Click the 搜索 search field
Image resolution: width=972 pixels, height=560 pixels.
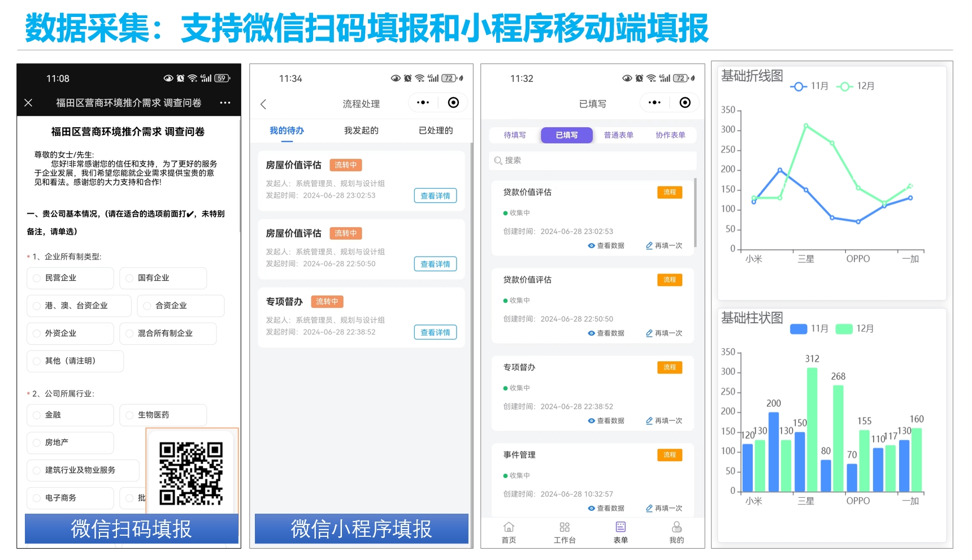[x=592, y=160]
